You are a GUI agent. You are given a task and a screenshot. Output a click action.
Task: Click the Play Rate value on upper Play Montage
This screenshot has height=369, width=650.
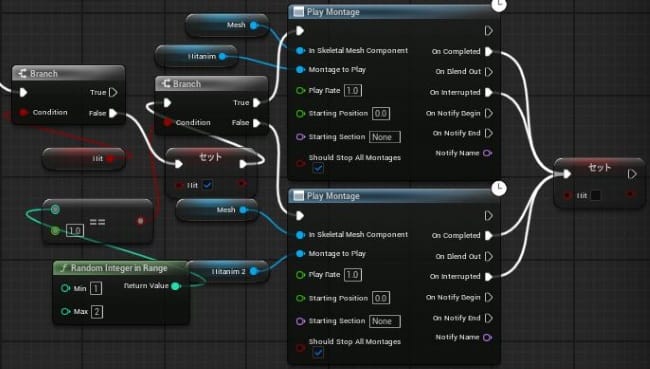tap(353, 90)
